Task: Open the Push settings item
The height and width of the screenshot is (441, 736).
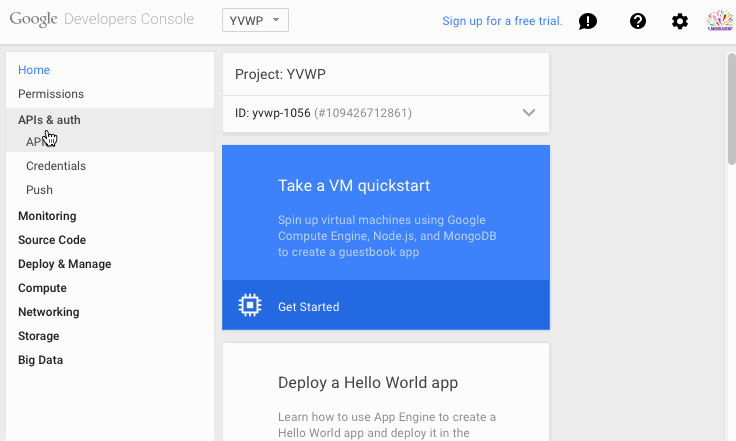Action: point(39,190)
